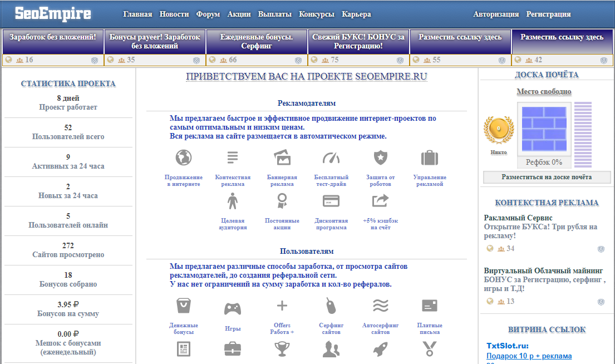Image resolution: width=615 pixels, height=364 pixels.
Task: Click the Авторизация link
Action: (496, 14)
